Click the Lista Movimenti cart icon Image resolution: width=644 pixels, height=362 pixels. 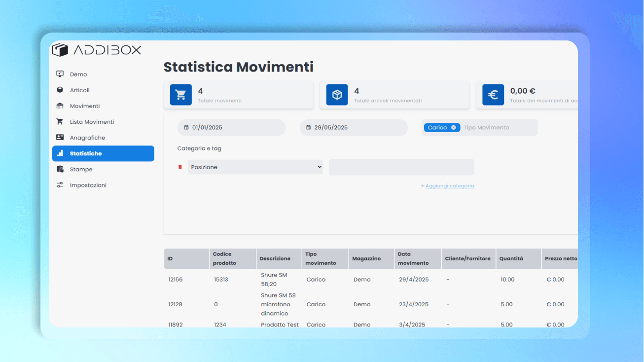tap(60, 121)
